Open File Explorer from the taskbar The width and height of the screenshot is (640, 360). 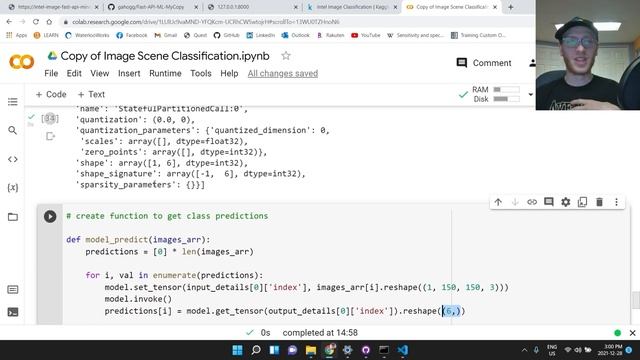pyautogui.click(x=311, y=350)
